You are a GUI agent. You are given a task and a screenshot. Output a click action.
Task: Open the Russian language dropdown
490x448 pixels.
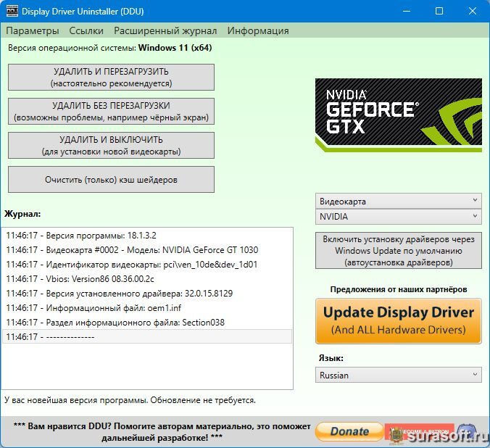398,376
